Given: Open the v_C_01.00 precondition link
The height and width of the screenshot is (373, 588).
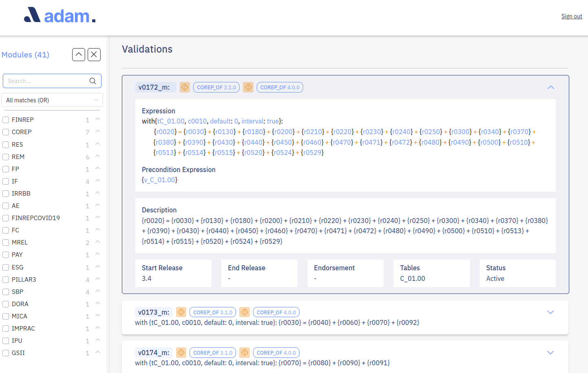Looking at the screenshot, I should (x=160, y=180).
